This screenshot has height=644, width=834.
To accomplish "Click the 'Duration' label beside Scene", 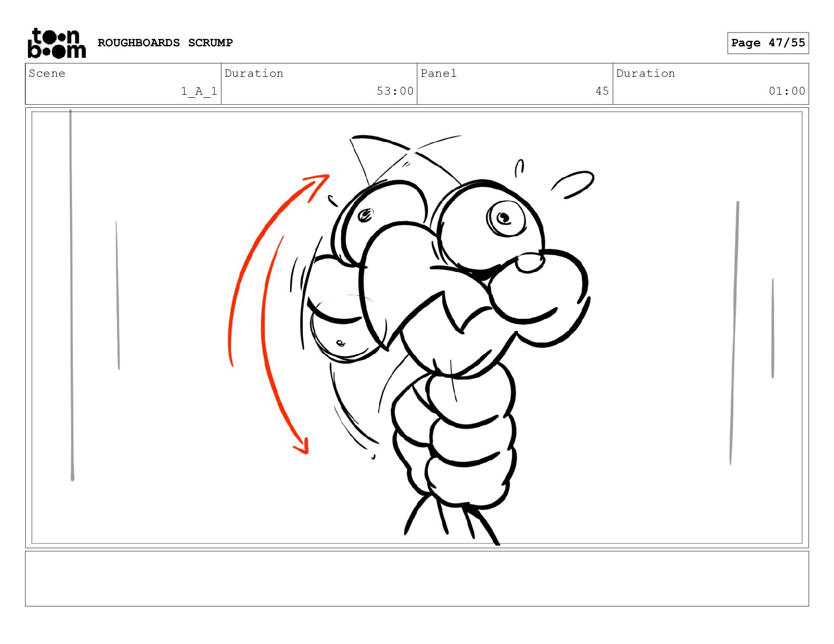I will 254,73.
